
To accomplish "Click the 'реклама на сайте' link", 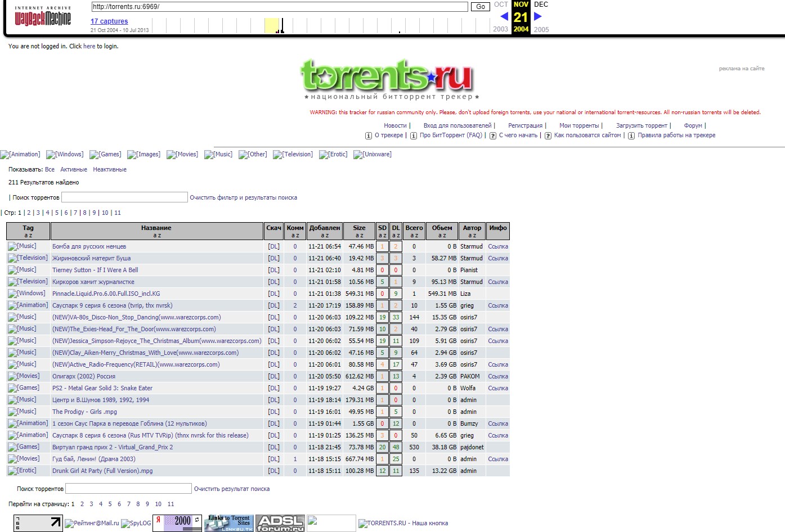I will (742, 69).
